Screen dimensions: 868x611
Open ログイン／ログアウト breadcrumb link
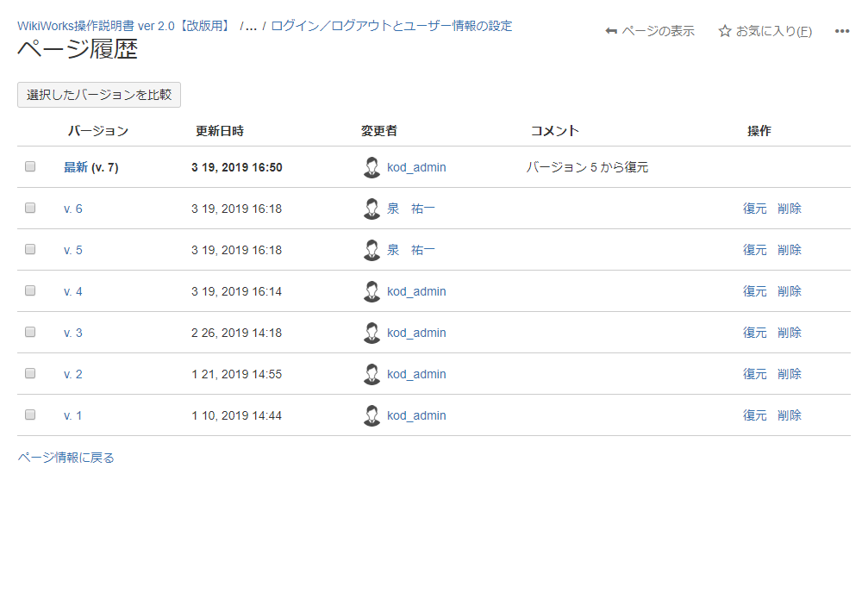tap(391, 26)
